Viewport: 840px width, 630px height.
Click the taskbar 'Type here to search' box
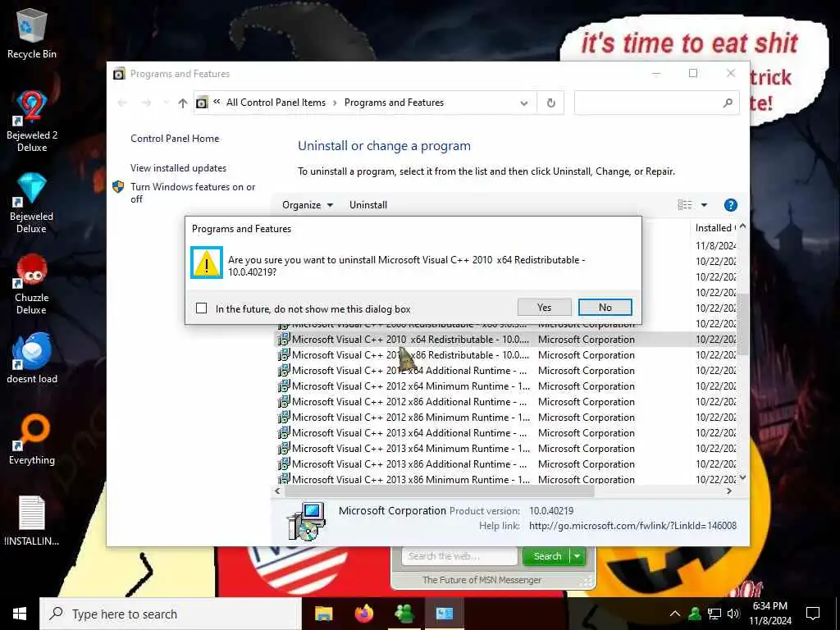click(171, 614)
